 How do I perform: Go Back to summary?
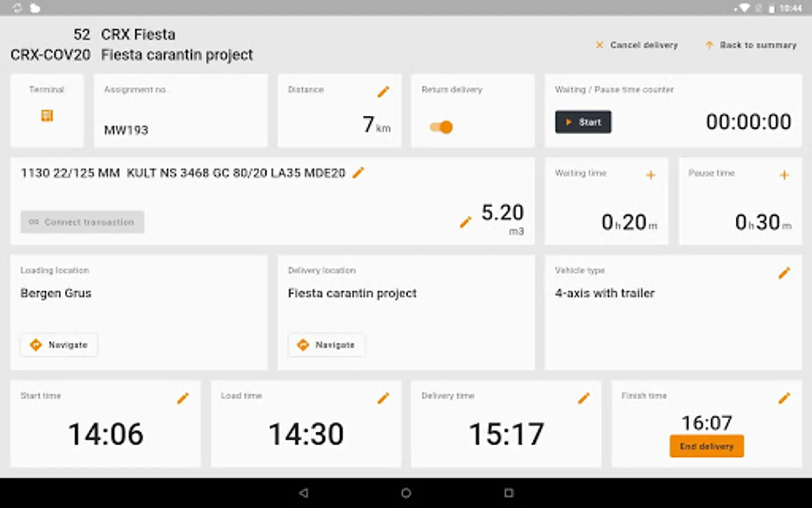coord(751,45)
